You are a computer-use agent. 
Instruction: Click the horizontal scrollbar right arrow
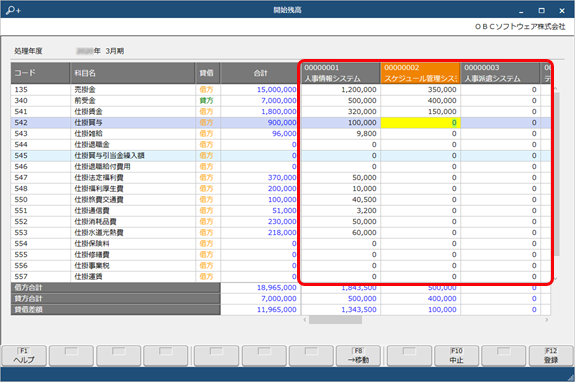tap(546, 320)
